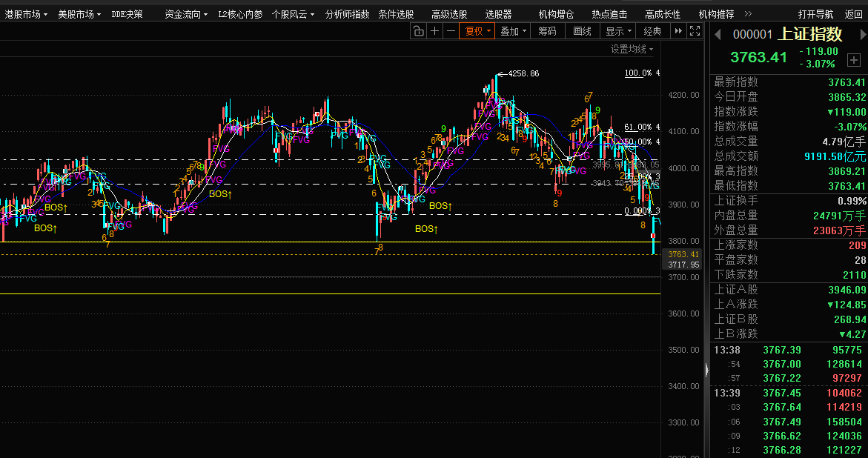The width and height of the screenshot is (868, 458).
Task: Click current price 3763.41 header
Action: point(758,57)
